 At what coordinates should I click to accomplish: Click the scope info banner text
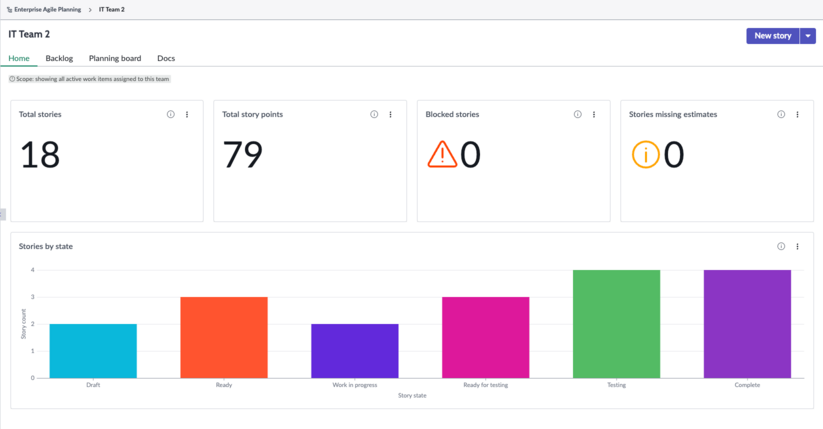tap(89, 79)
